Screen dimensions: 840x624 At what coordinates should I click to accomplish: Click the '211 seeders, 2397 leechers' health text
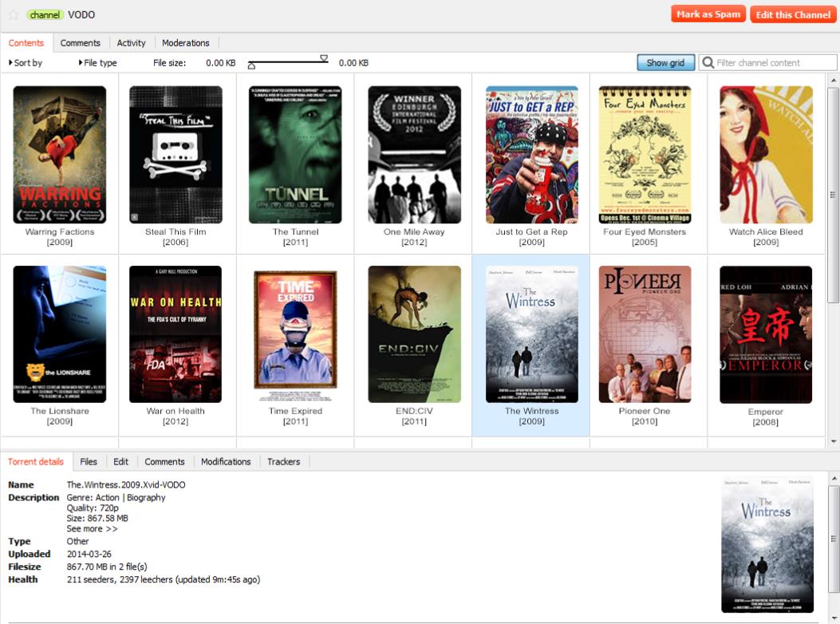(x=164, y=579)
